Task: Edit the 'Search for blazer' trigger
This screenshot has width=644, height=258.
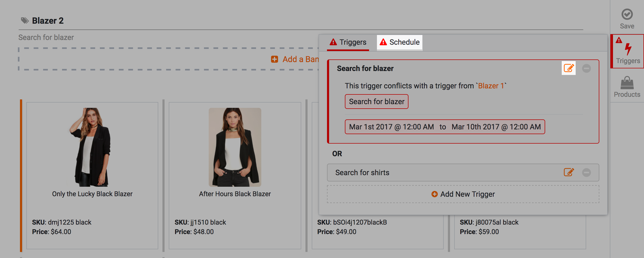Action: pos(569,68)
